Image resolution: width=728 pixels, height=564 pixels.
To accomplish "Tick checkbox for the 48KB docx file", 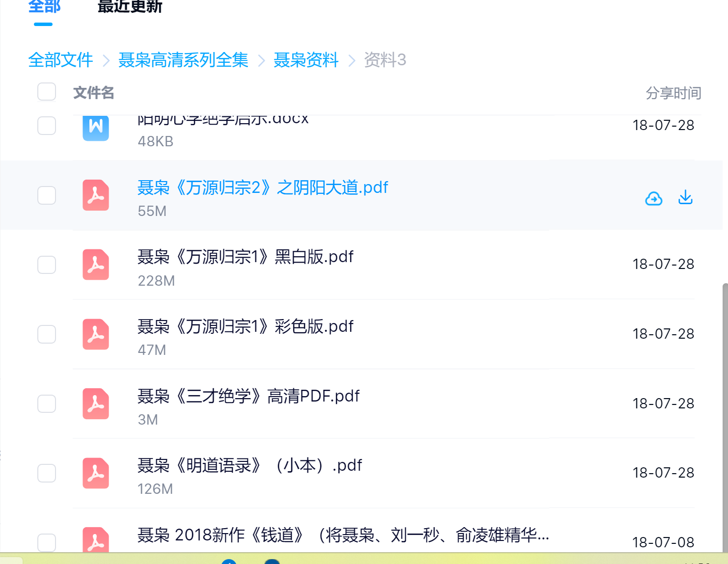I will [47, 126].
